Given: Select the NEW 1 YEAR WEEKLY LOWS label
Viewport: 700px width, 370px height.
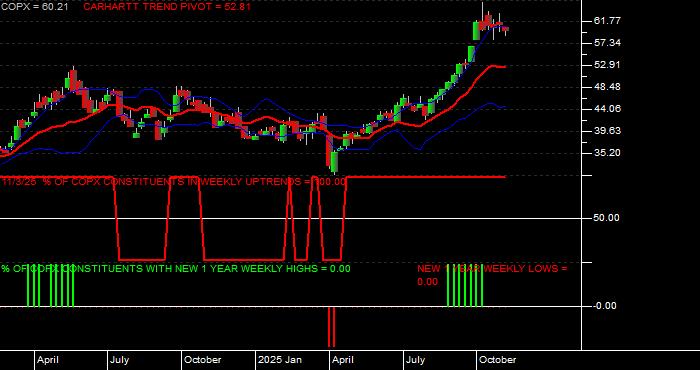Looking at the screenshot, I should coord(492,275).
